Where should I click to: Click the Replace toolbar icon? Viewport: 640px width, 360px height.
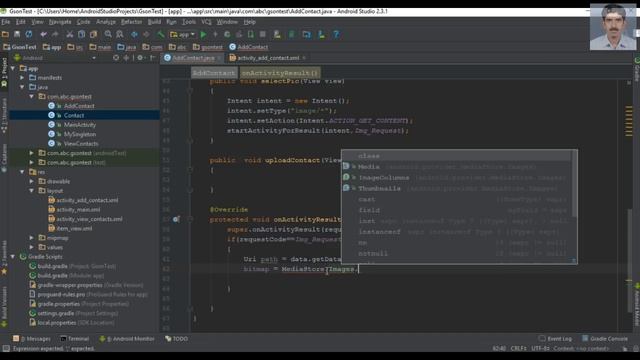click(x=120, y=35)
